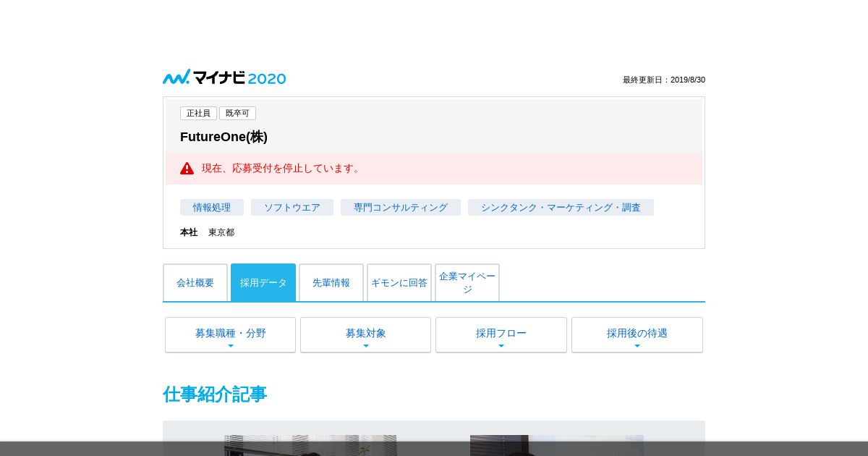Jump to 採用フロー section
868x456 pixels.
pos(501,334)
